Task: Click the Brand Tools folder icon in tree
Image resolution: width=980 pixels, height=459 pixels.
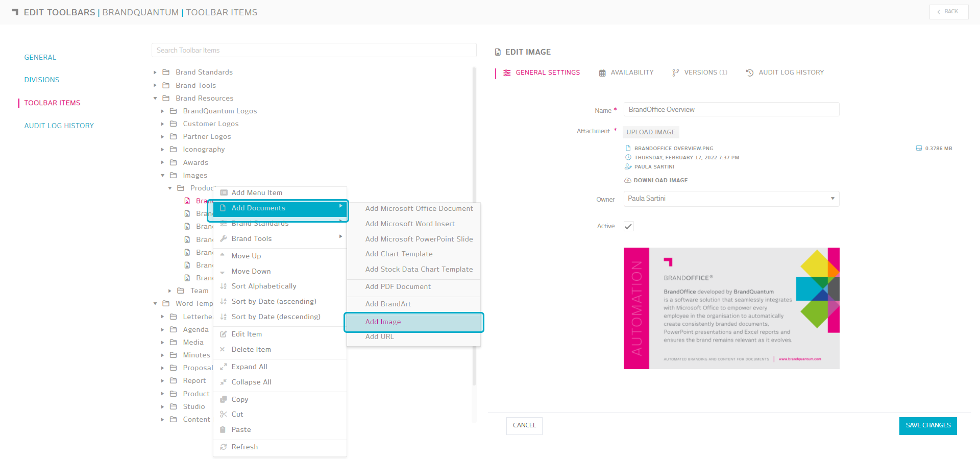Action: pos(166,85)
